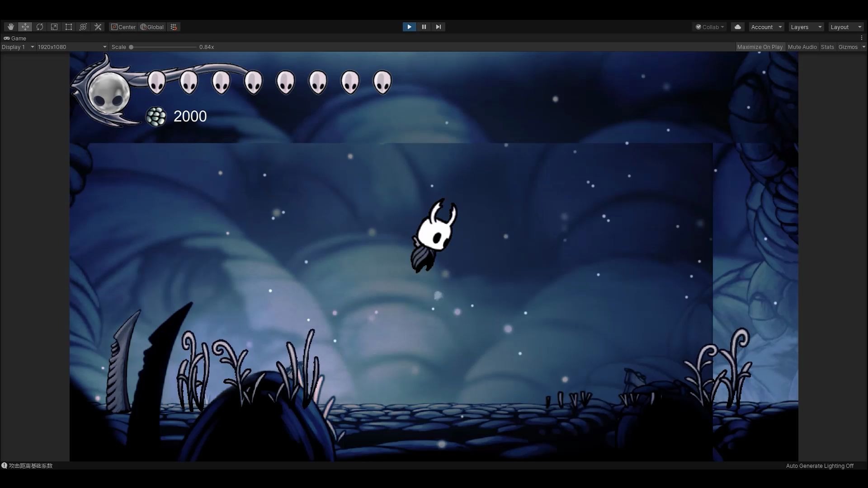Open the custom editor tools icon
Screen dimensions: 868x488
click(98, 27)
